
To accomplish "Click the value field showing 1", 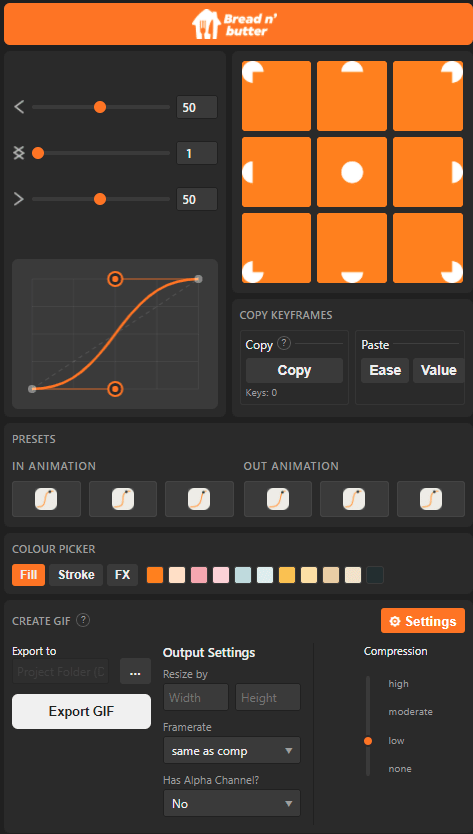I will [197, 153].
